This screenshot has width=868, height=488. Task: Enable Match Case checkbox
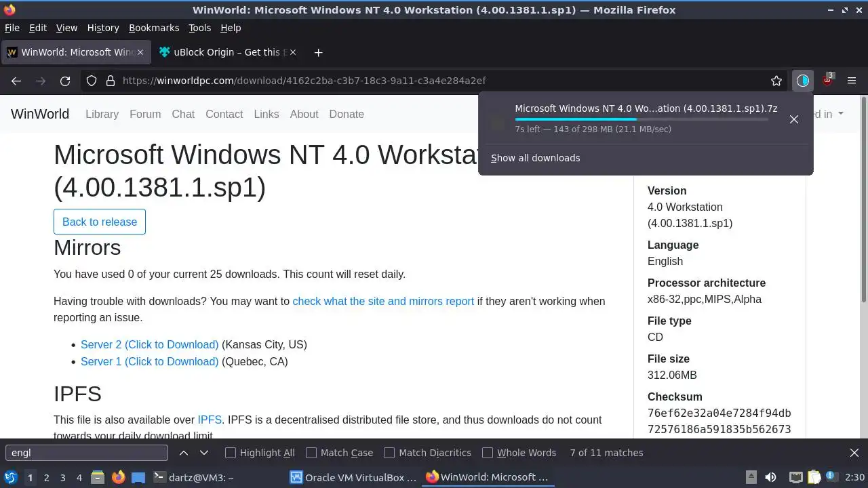311,453
